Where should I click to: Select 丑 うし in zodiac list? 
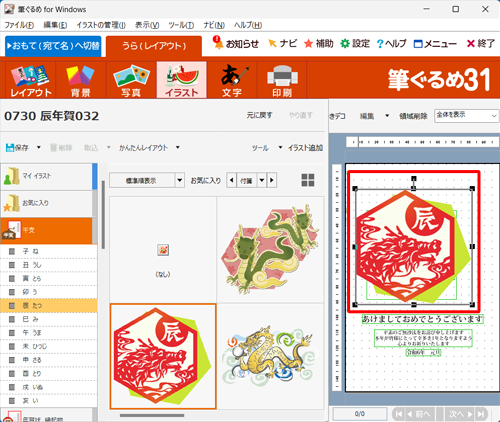tap(49, 265)
